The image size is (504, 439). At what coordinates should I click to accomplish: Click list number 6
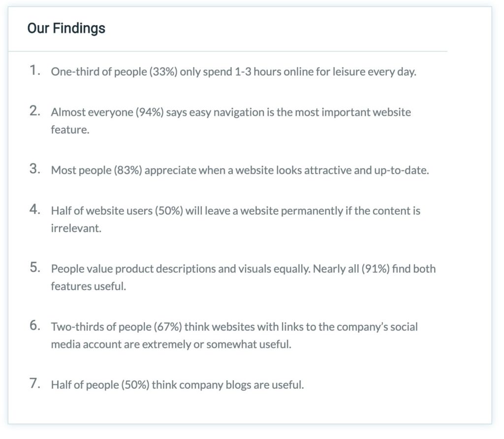point(34,326)
